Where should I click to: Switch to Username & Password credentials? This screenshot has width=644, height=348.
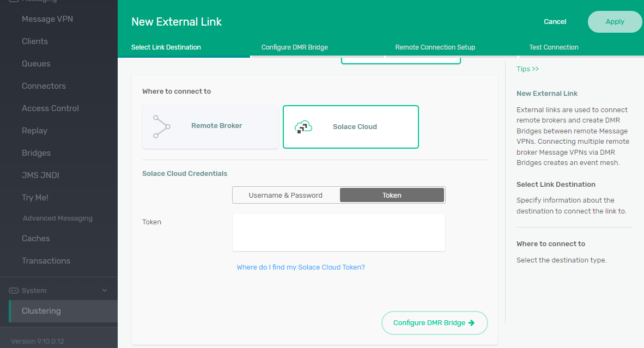click(x=286, y=196)
